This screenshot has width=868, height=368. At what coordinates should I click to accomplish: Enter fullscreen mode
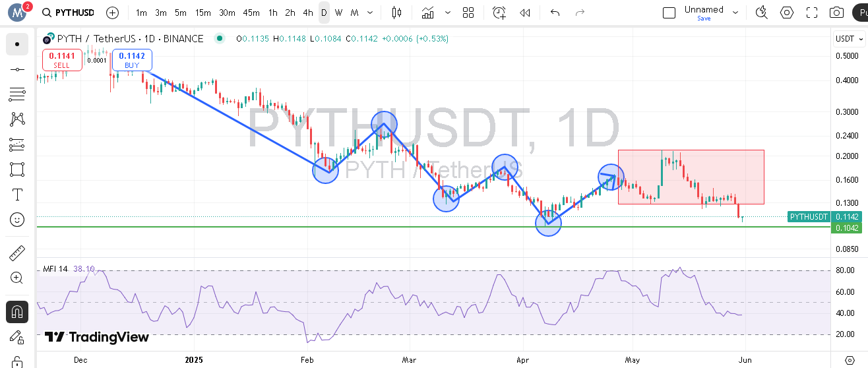812,13
